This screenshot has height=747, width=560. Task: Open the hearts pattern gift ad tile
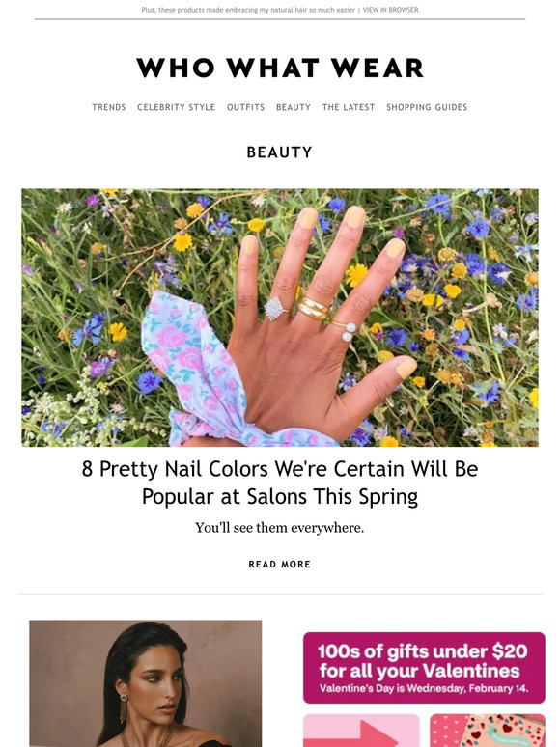(x=488, y=731)
